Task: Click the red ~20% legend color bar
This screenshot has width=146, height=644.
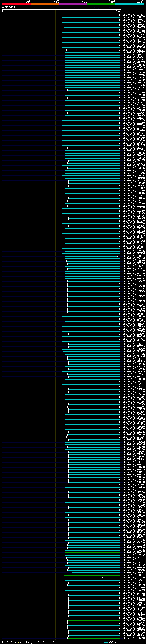Action: [16, 4]
